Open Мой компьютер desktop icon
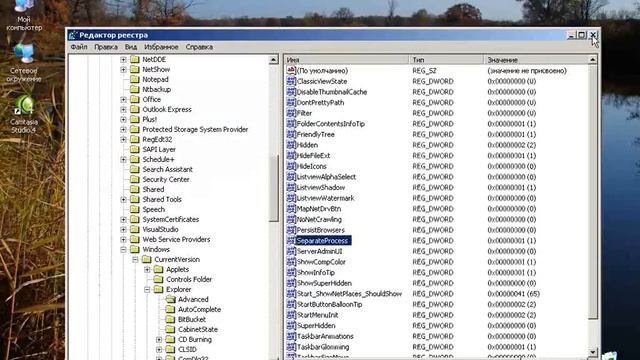This screenshot has height=360, width=640. pyautogui.click(x=24, y=16)
